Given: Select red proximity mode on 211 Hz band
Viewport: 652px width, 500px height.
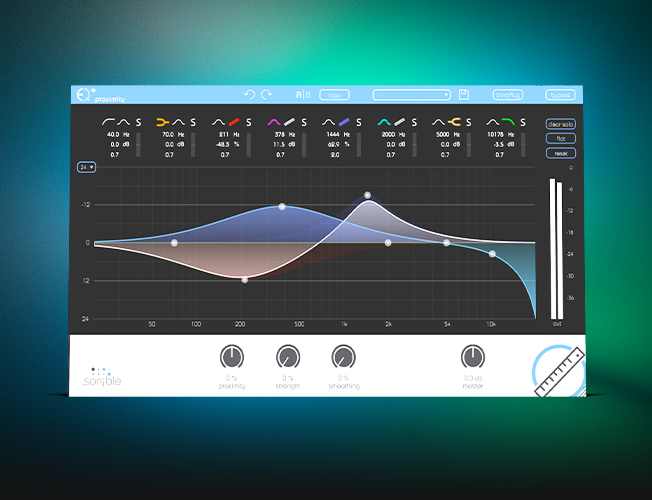Looking at the screenshot, I should point(234,122).
